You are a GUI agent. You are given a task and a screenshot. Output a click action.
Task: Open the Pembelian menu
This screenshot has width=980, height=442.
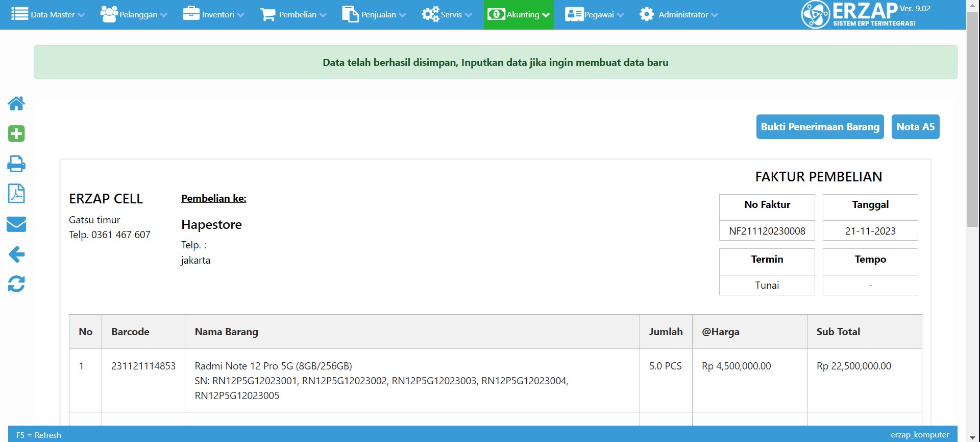click(293, 14)
